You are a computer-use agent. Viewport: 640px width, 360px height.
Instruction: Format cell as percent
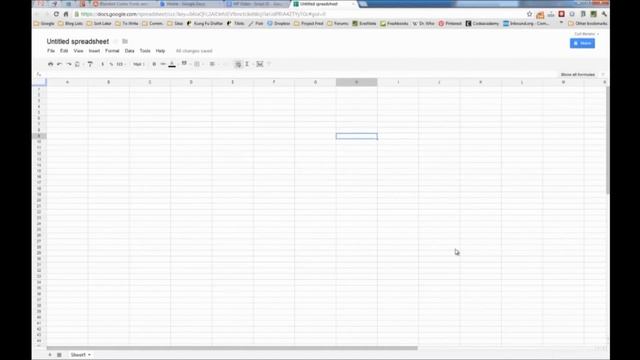coord(111,64)
